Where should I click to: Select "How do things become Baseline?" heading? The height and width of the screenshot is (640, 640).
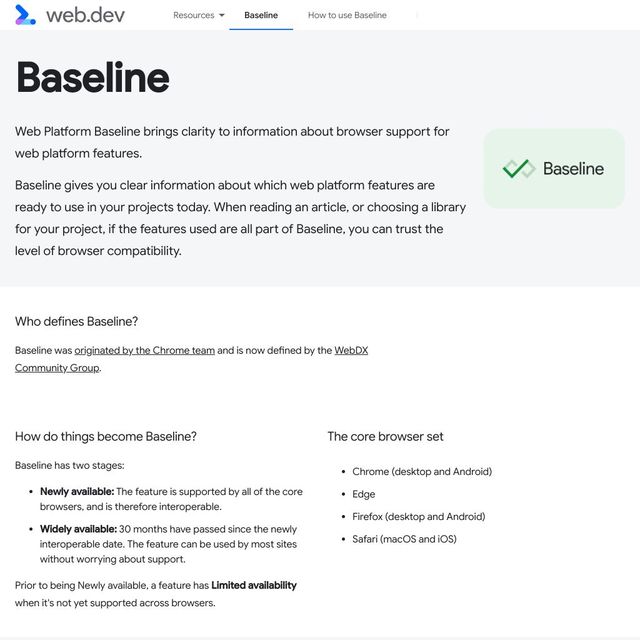tap(106, 436)
